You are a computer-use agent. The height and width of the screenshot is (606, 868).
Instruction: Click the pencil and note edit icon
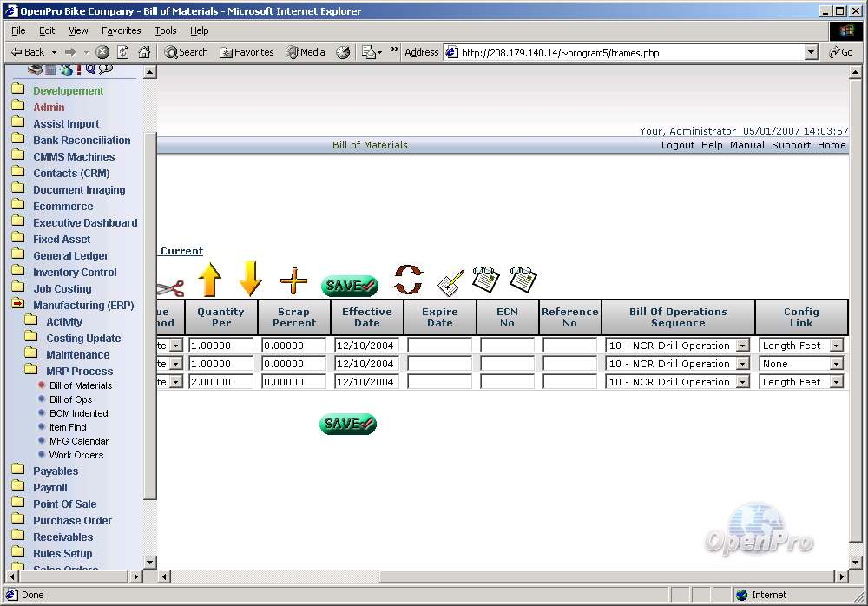(450, 281)
